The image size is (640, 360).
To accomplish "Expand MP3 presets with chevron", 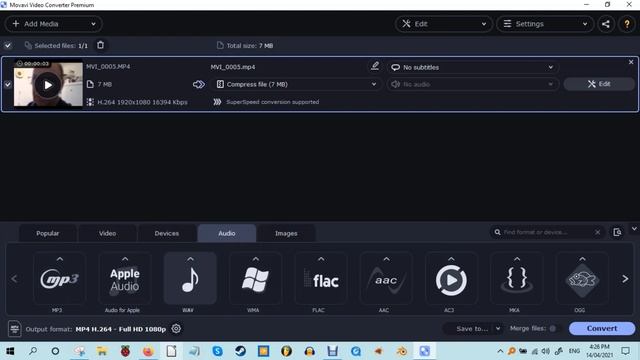I will click(60, 259).
